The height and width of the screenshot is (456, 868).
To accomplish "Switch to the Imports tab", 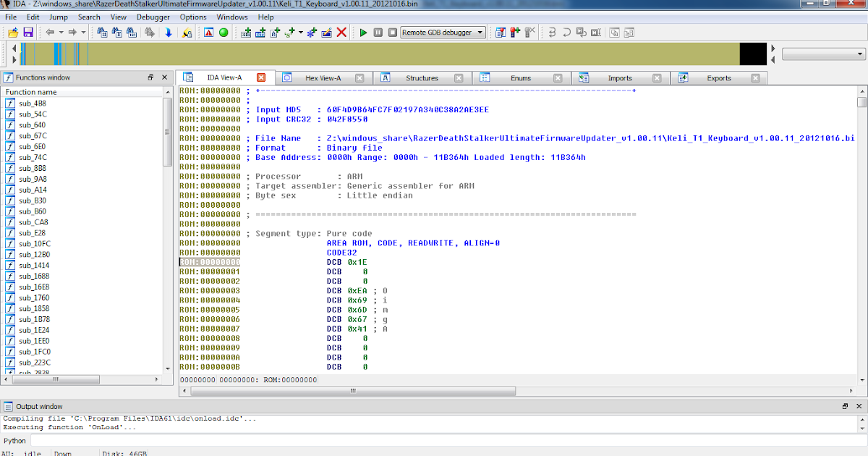I will coord(619,78).
